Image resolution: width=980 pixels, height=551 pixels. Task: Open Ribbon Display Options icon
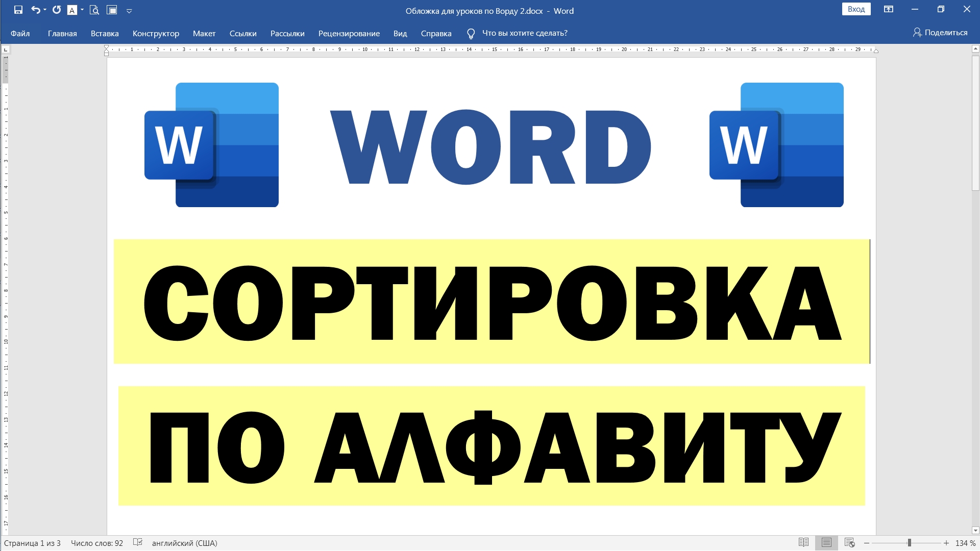[889, 9]
